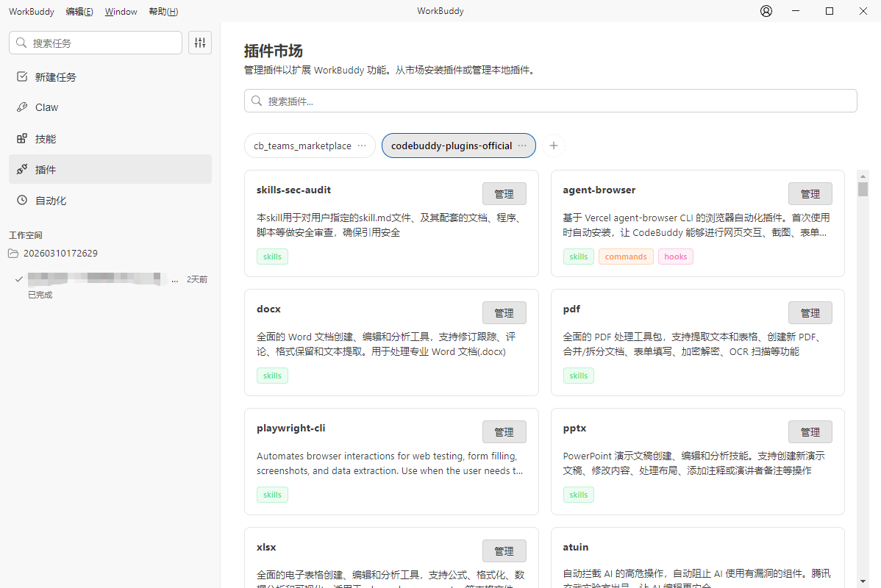Screen dimensions: 881x588
Task: Click the skills tag on pptx card
Action: [579, 495]
